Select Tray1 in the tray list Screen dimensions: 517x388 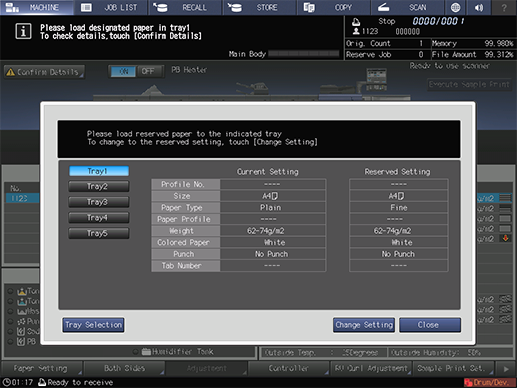coord(99,171)
